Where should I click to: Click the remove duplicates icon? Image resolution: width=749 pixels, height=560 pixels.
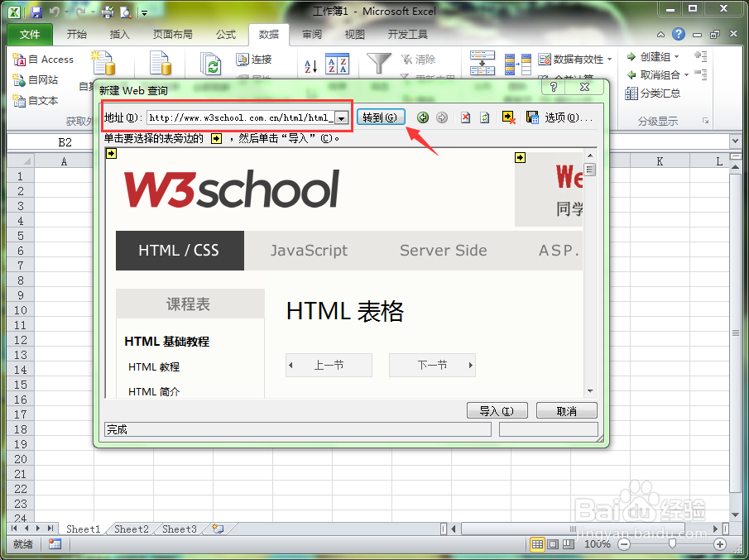point(518,64)
